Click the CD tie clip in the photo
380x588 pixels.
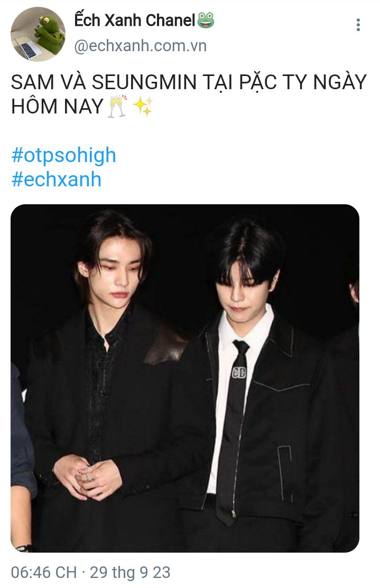click(x=239, y=372)
